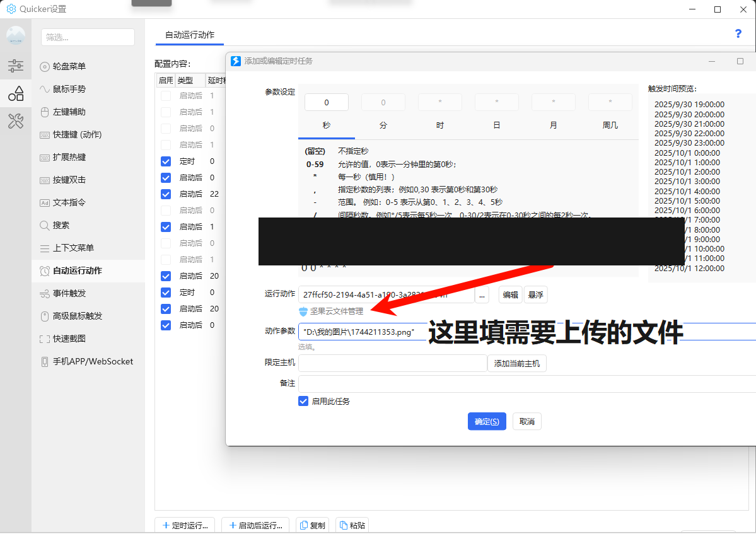Viewport: 756px width, 534px height.
Task: Select the shapes actions sidebar icon
Action: (16, 93)
